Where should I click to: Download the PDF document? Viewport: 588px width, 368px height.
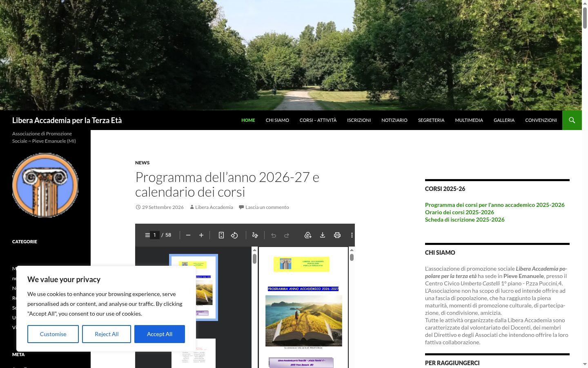point(323,235)
